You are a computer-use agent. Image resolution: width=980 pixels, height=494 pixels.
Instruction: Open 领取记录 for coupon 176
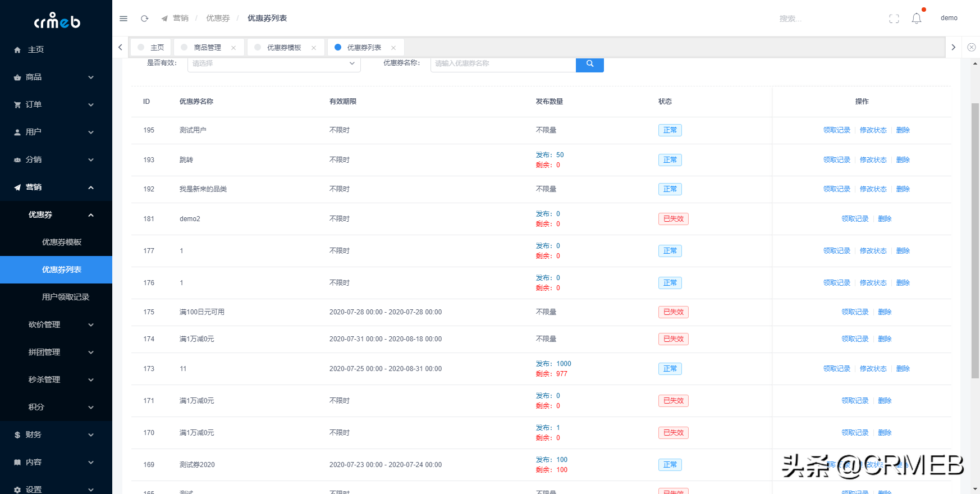tap(836, 283)
